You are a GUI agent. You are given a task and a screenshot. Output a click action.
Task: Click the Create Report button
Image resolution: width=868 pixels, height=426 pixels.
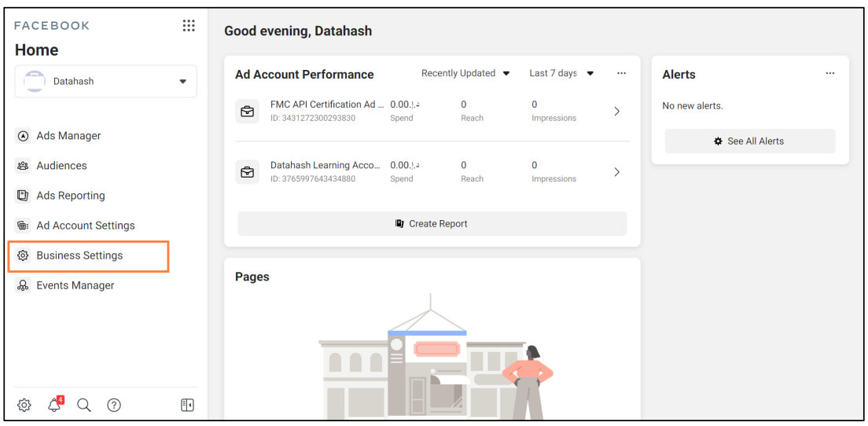[432, 223]
